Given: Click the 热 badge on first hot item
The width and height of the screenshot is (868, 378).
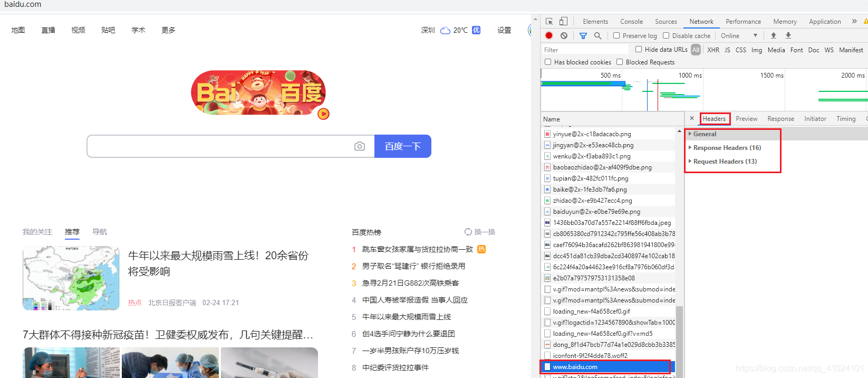Looking at the screenshot, I should click(x=481, y=249).
